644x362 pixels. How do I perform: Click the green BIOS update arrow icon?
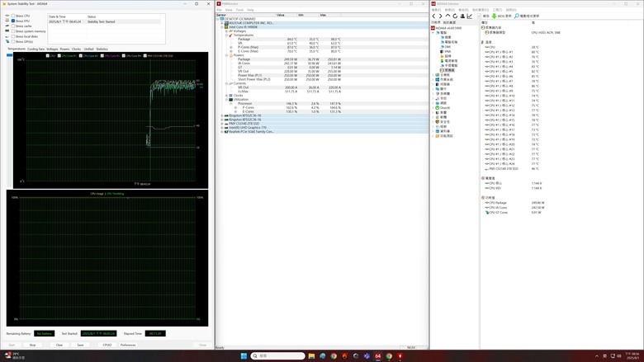point(494,16)
